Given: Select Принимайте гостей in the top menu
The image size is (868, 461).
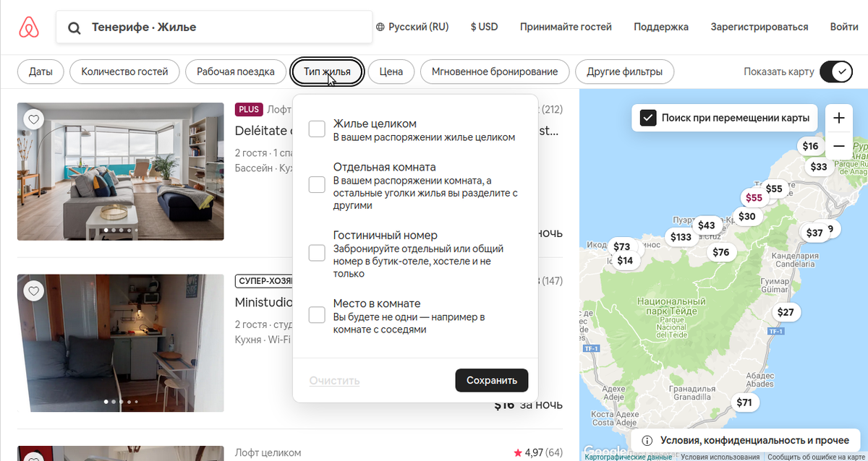Looking at the screenshot, I should (566, 26).
